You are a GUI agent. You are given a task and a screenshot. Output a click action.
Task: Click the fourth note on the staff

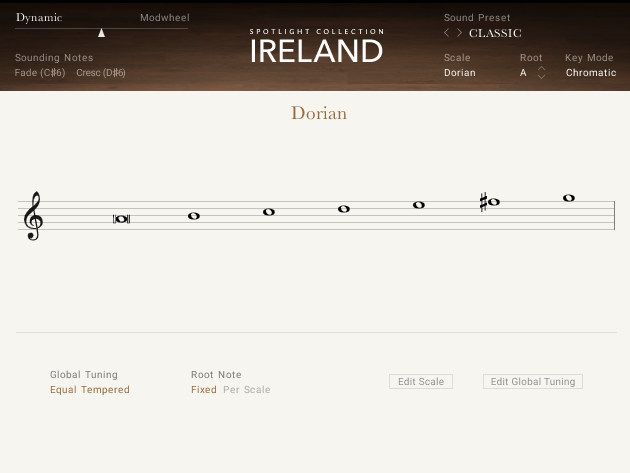tap(344, 209)
